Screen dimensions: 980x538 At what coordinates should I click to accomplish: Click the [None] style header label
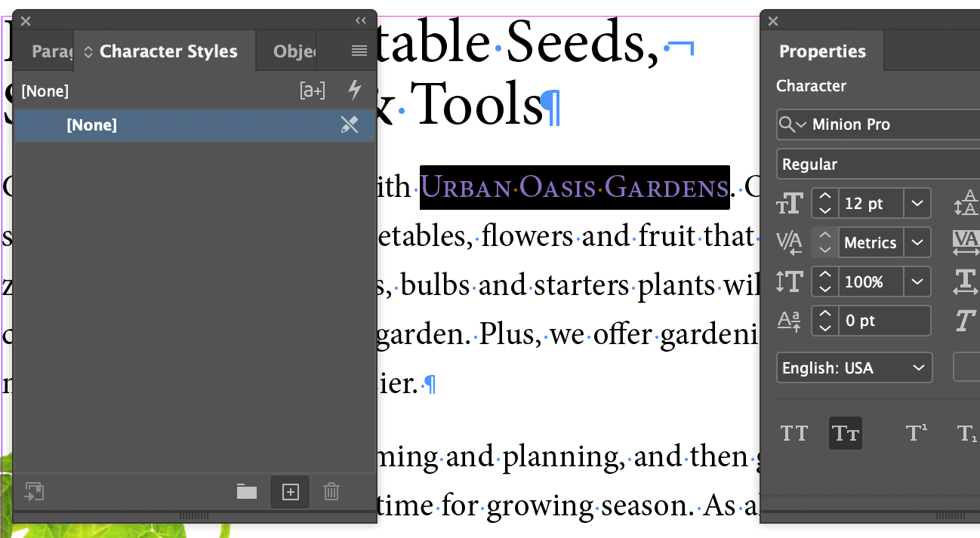[x=45, y=91]
